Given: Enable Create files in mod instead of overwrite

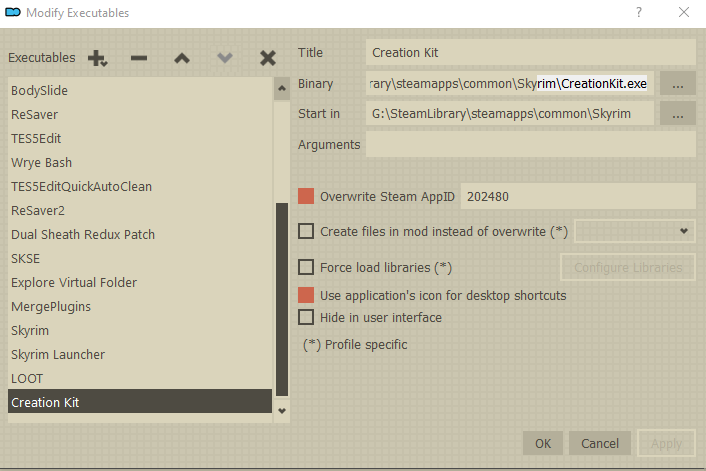Looking at the screenshot, I should click(306, 231).
